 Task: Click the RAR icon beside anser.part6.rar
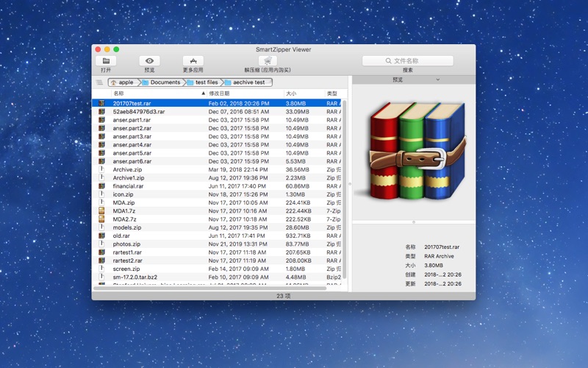coord(101,161)
